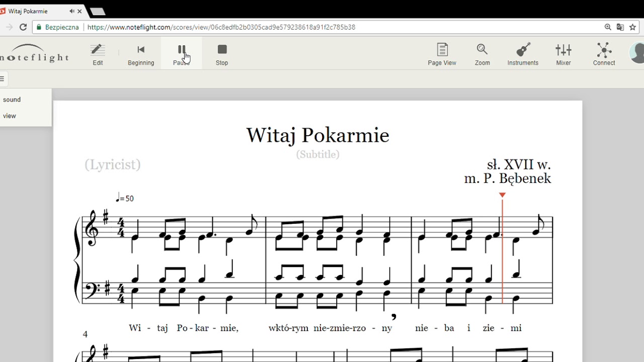Image resolution: width=644 pixels, height=362 pixels.
Task: Select the sound menu item
Action: 12,100
